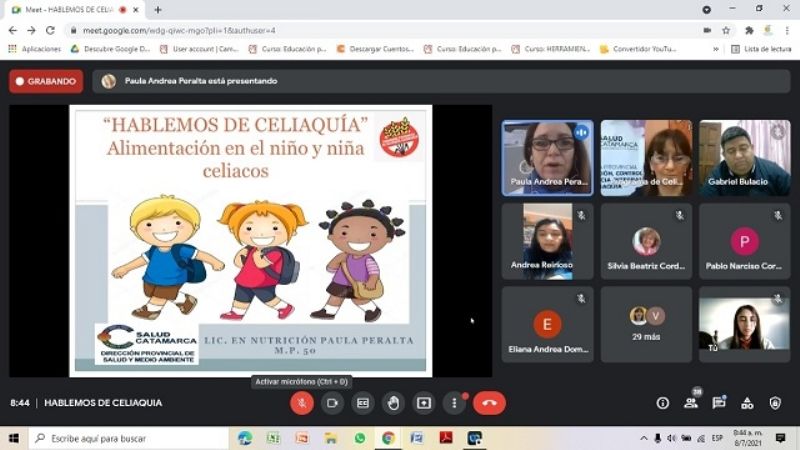Open 'Convertidor YouTu...' bookmark
The width and height of the screenshot is (800, 450).
[x=639, y=49]
